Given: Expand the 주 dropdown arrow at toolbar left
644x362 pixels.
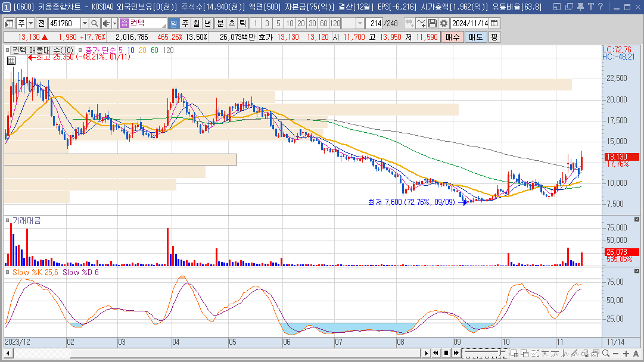Looking at the screenshot, I should click(30, 23).
